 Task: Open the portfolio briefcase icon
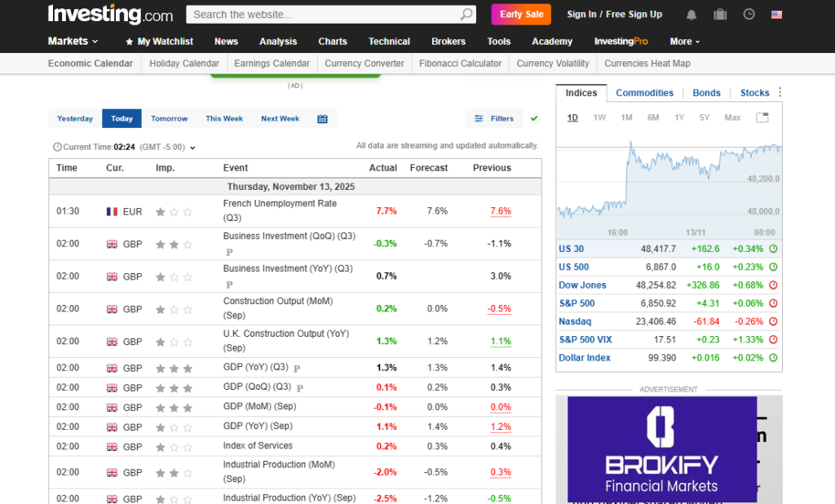[x=720, y=15]
